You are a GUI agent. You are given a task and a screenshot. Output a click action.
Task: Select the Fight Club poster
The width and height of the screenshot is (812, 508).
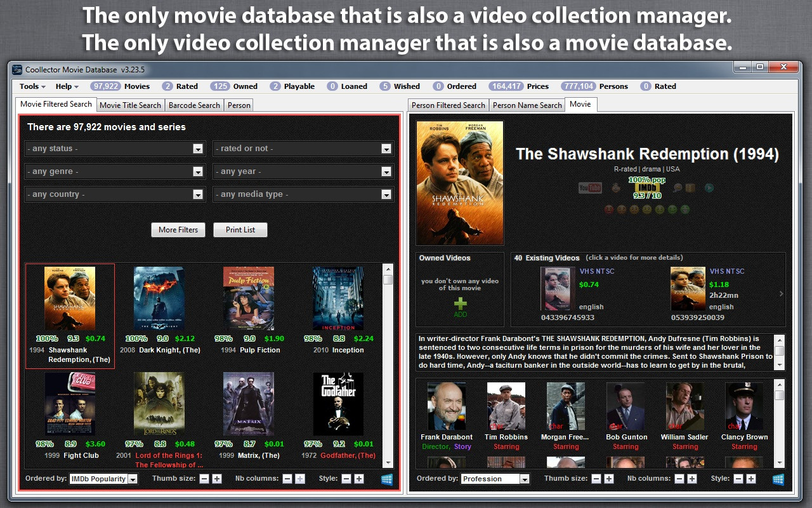pos(70,404)
